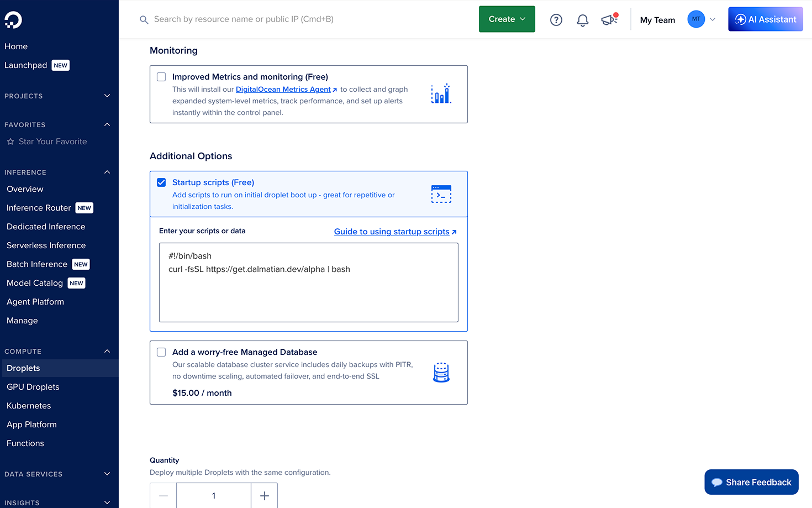Click the startup scripts terminal icon
This screenshot has height=508, width=812.
tap(441, 194)
